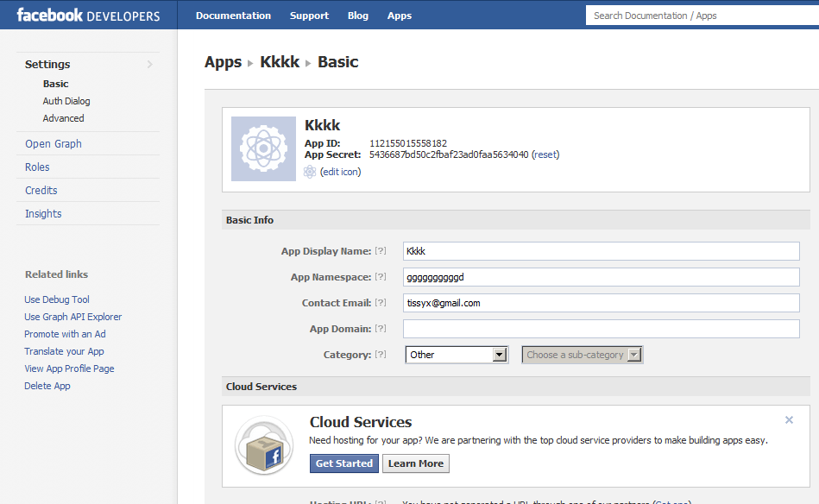
Task: Expand the Settings section chevron
Action: pyautogui.click(x=150, y=64)
